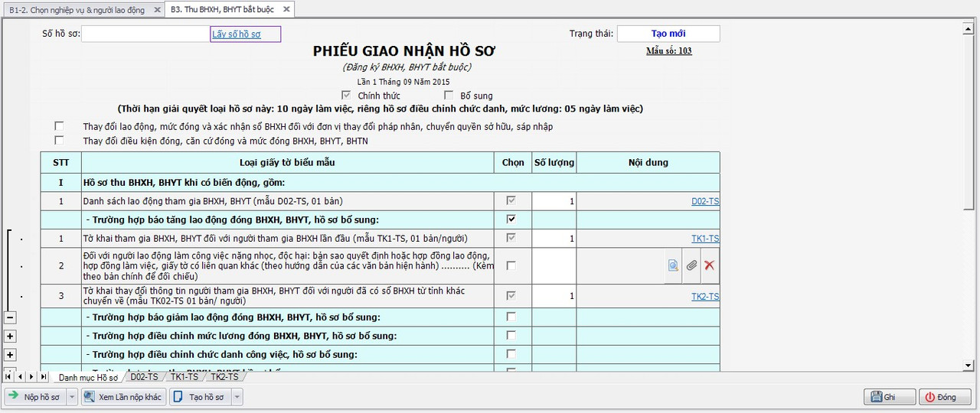980x413 pixels.
Task: View the attached file preview icon in row 2
Action: 673,265
